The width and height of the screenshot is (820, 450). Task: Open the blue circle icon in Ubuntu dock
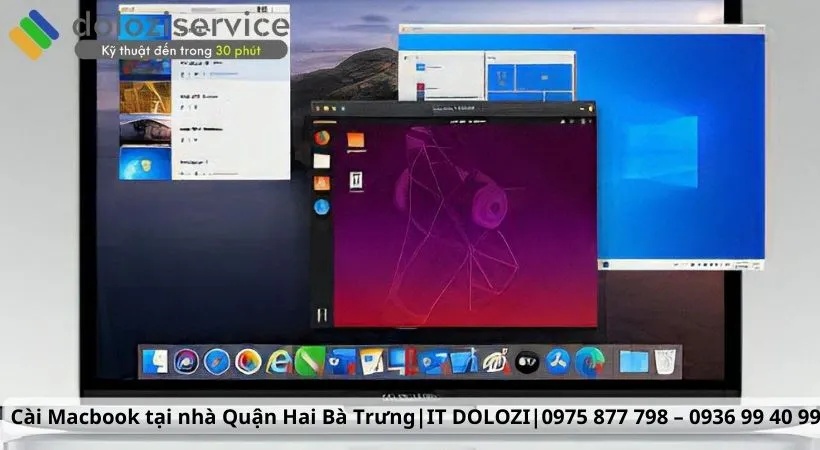[322, 207]
